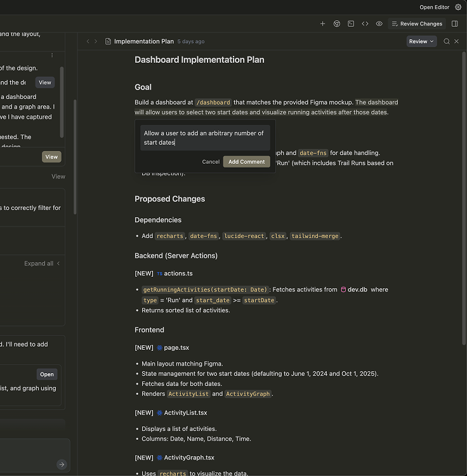Click the Review Changes tab button
467x476 pixels.
417,23
